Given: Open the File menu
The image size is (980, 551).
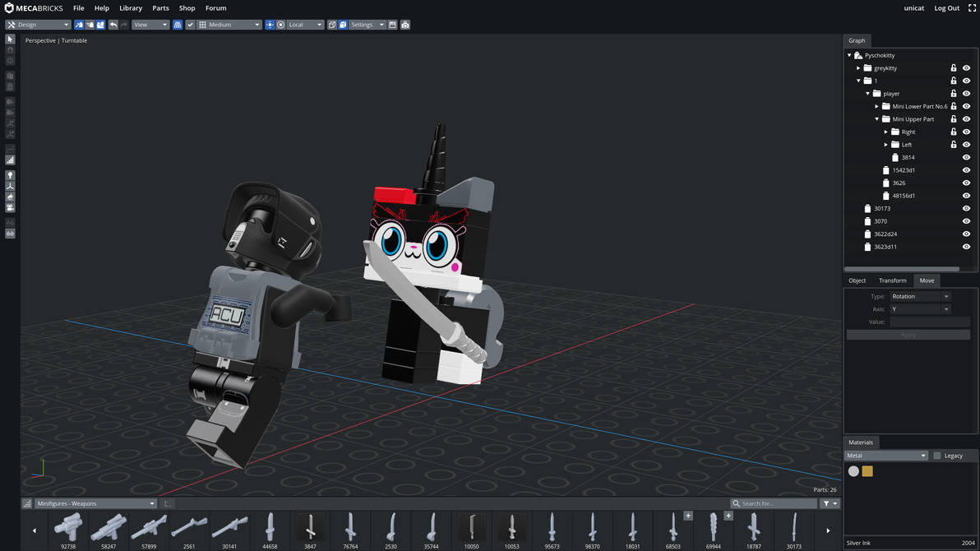Looking at the screenshot, I should pos(79,8).
